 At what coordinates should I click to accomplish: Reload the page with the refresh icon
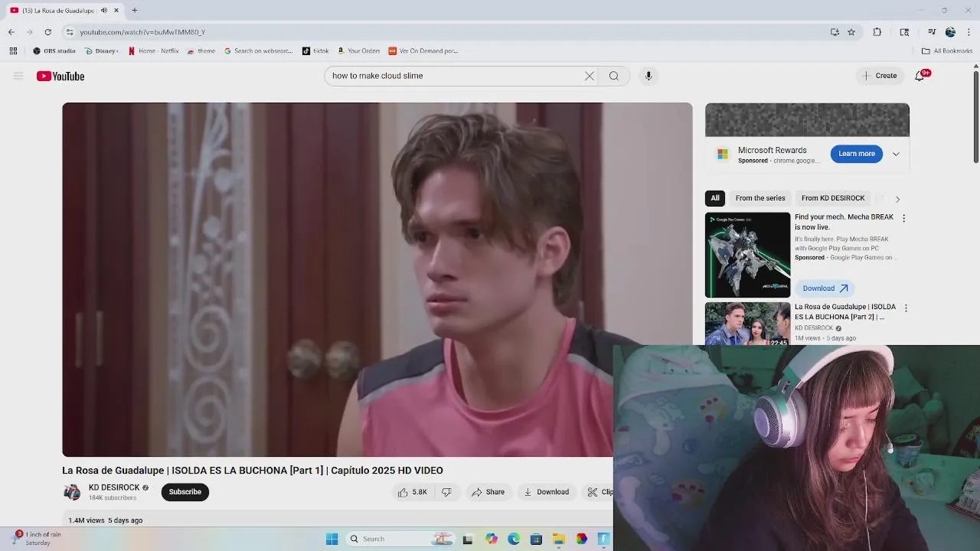click(x=47, y=32)
